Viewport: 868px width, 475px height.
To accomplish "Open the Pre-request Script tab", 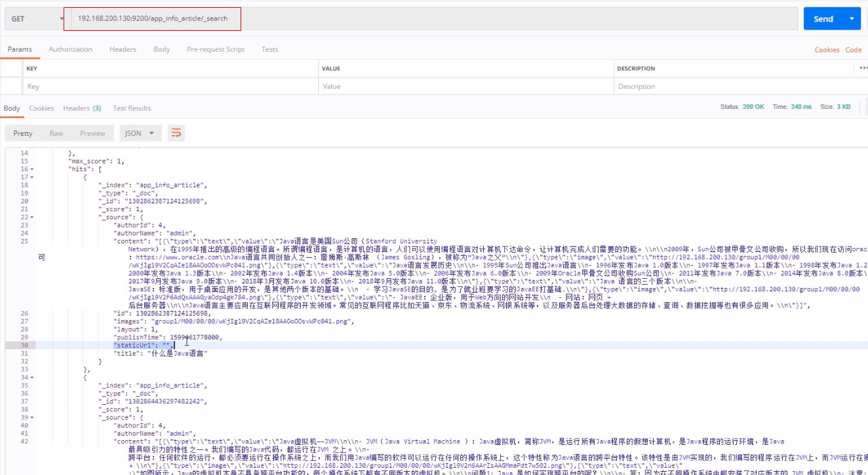I will [216, 49].
